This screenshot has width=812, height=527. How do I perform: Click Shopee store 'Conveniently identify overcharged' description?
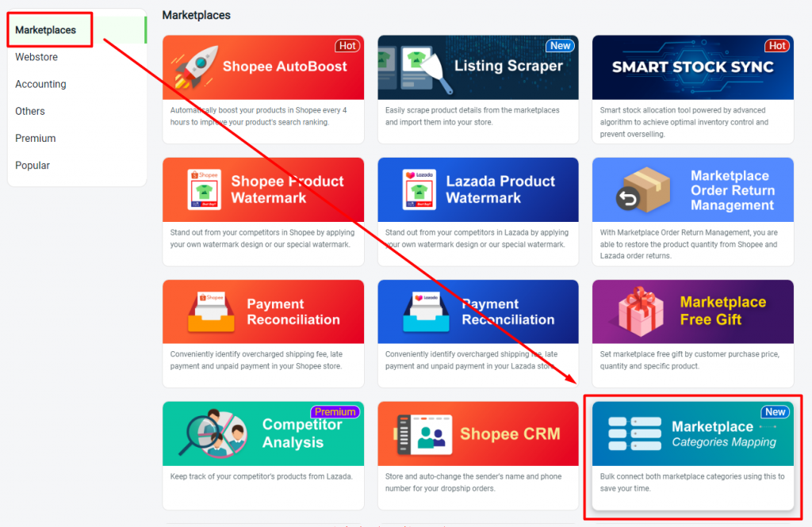[x=256, y=360]
